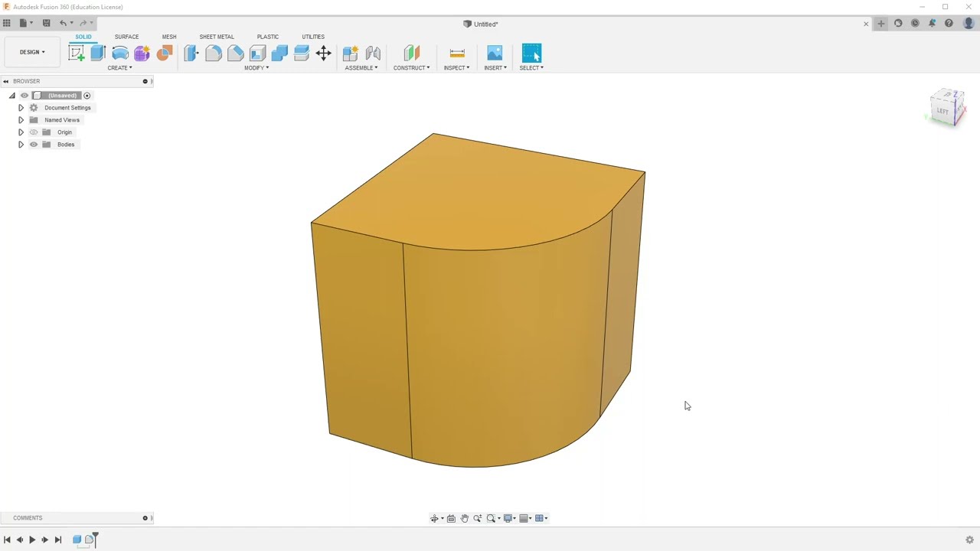980x551 pixels.
Task: Select the Shell tool
Action: point(257,53)
